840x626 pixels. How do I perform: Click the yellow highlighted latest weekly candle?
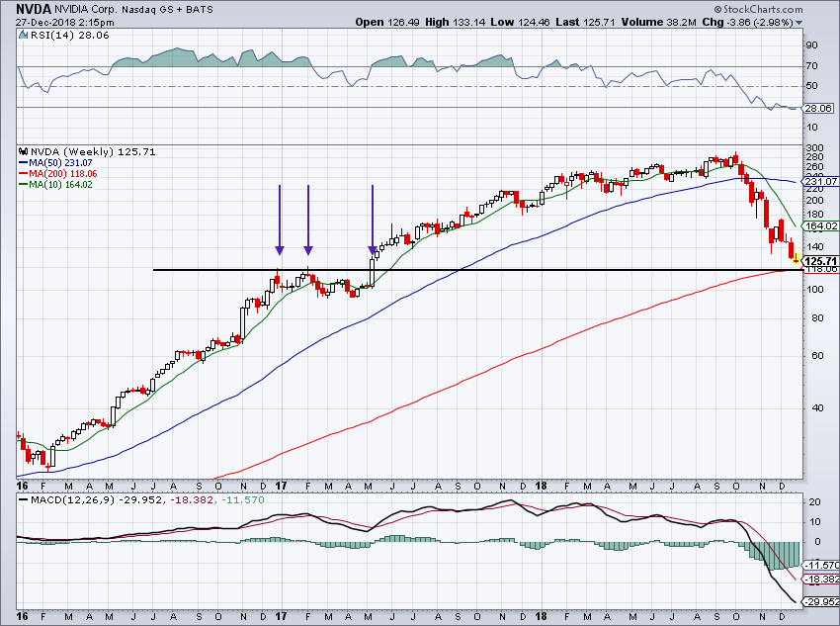tap(797, 258)
